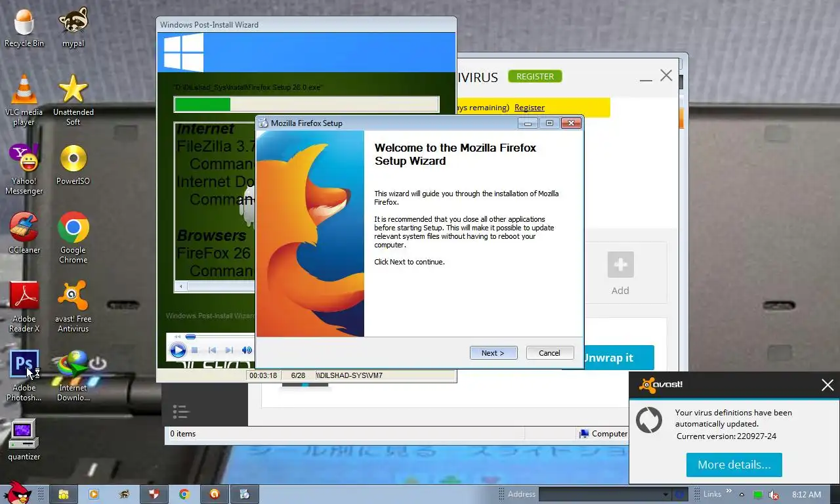Click the Internet heading in the Post-Install Wizard list

(205, 129)
